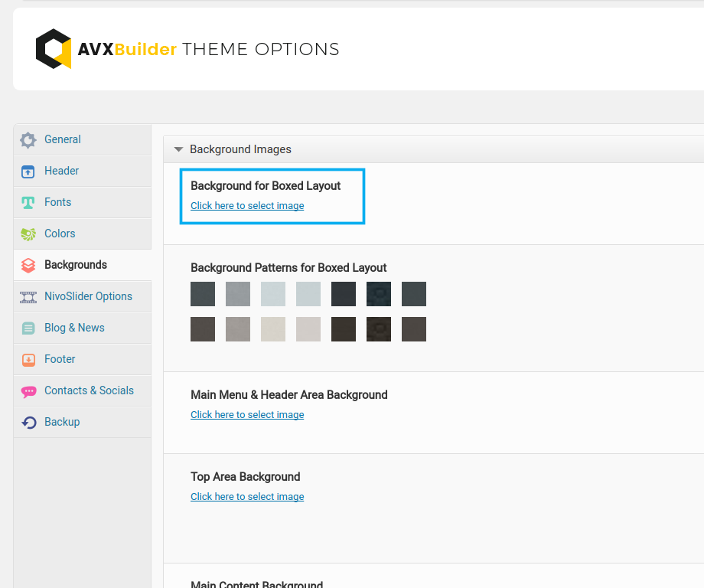704x588 pixels.
Task: Select image for Main Menu & Header background
Action: [x=247, y=415]
